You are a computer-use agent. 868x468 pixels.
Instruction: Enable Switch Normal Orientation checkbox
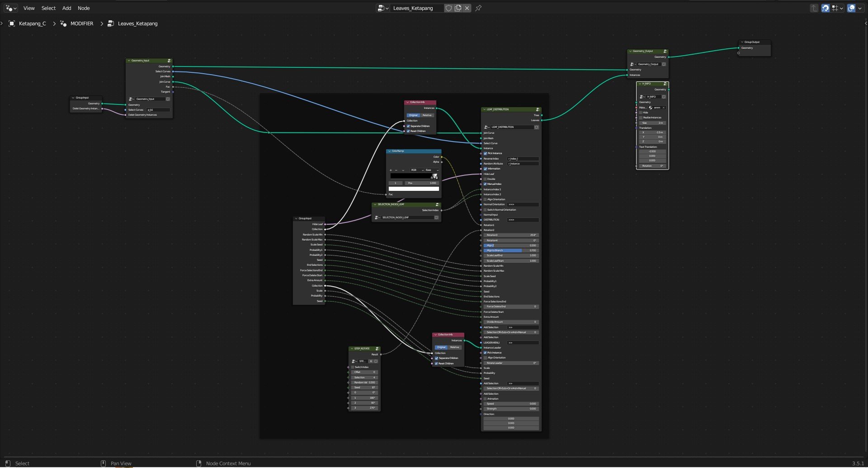(x=485, y=210)
